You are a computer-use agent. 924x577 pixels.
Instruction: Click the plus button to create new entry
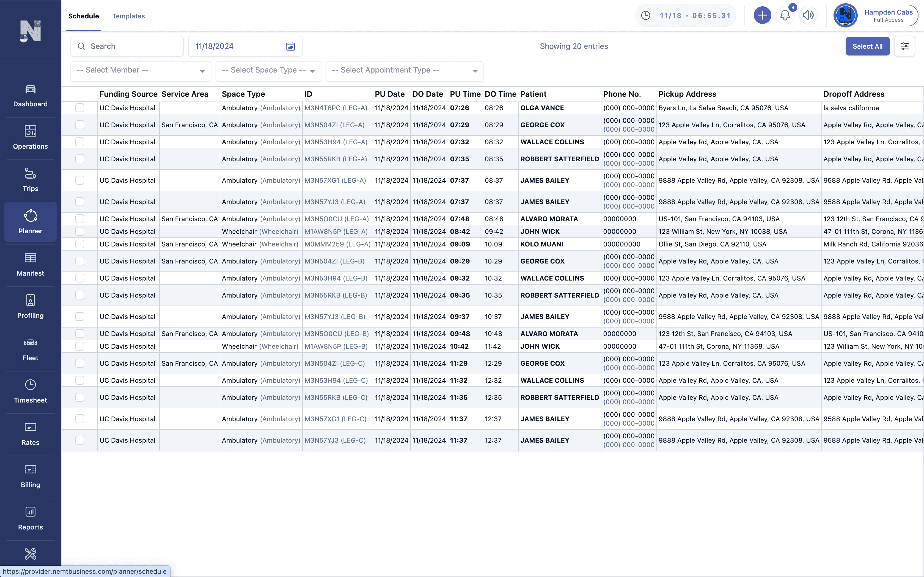click(762, 15)
